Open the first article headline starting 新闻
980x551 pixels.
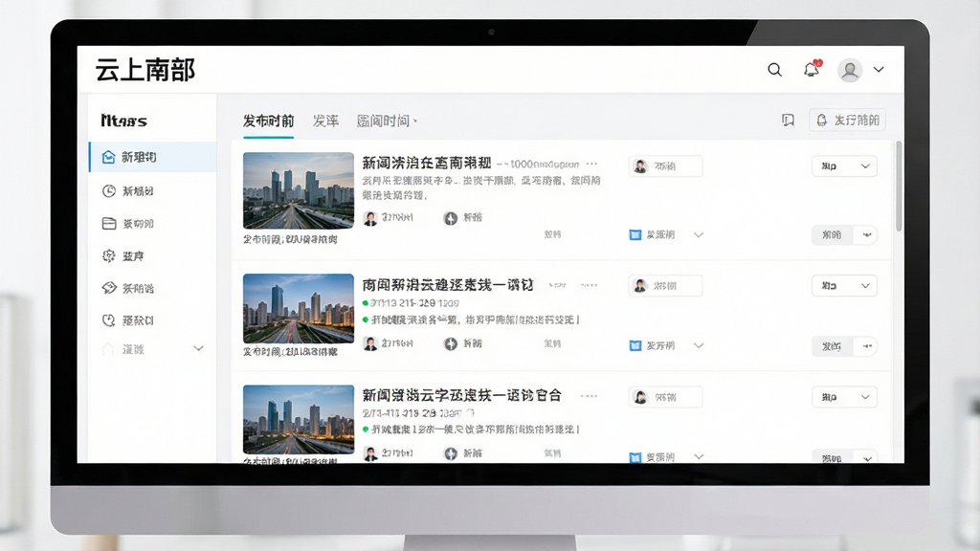tap(427, 163)
